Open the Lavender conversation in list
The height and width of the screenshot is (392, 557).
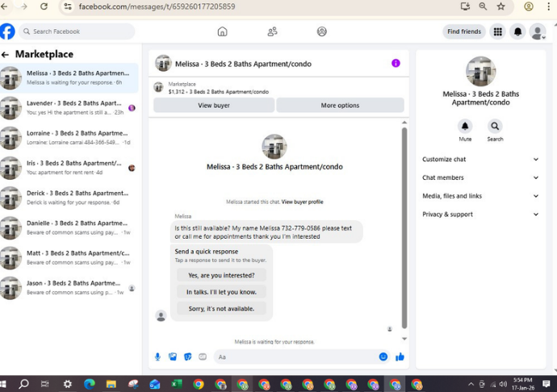(x=69, y=108)
